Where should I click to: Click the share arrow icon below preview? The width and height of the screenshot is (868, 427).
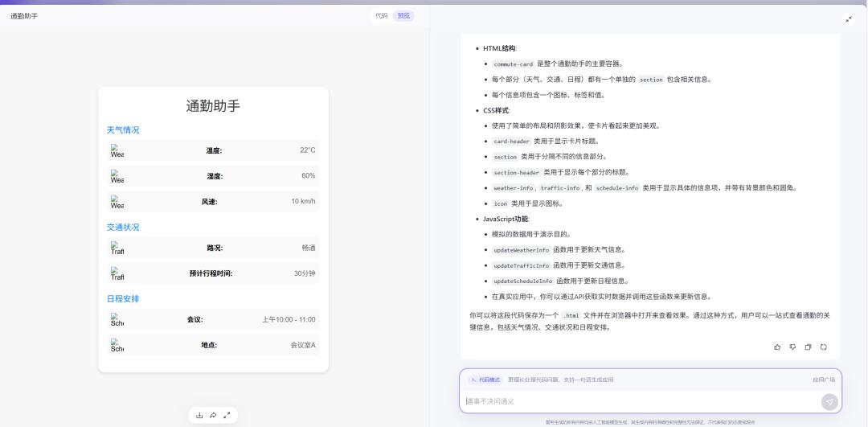tap(213, 415)
